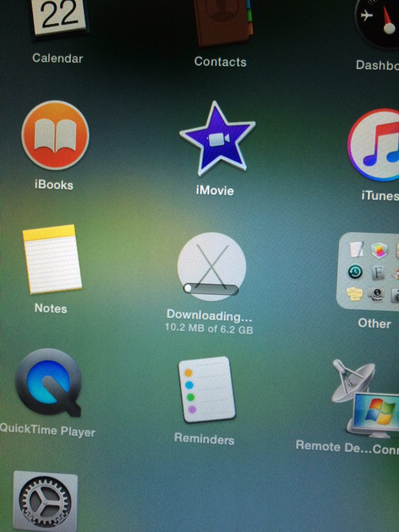Click the Calendar label text
This screenshot has height=532, width=399.
click(x=58, y=58)
